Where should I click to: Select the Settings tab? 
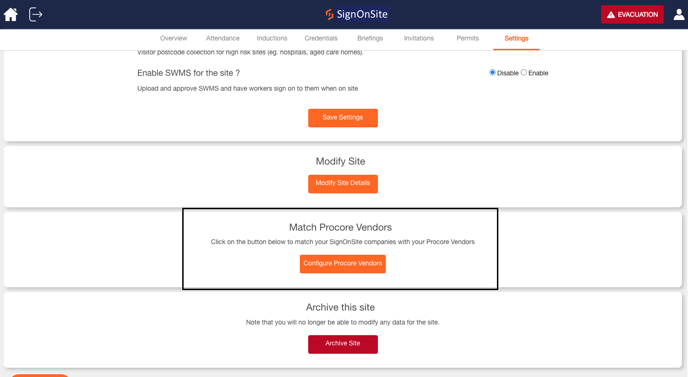coord(516,39)
